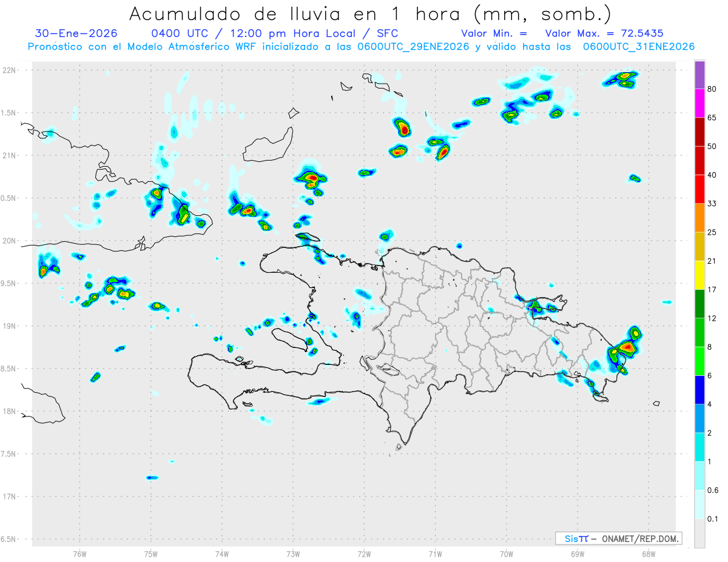Pick the green legend segment between 8 and 12
The image size is (728, 562).
point(699,333)
